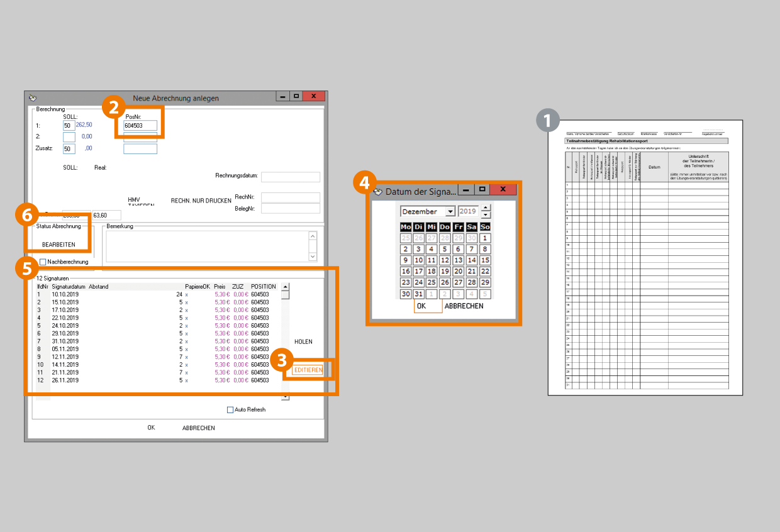Click the Bemerkung box scroll-down arrow
The width and height of the screenshot is (780, 532).
[313, 257]
